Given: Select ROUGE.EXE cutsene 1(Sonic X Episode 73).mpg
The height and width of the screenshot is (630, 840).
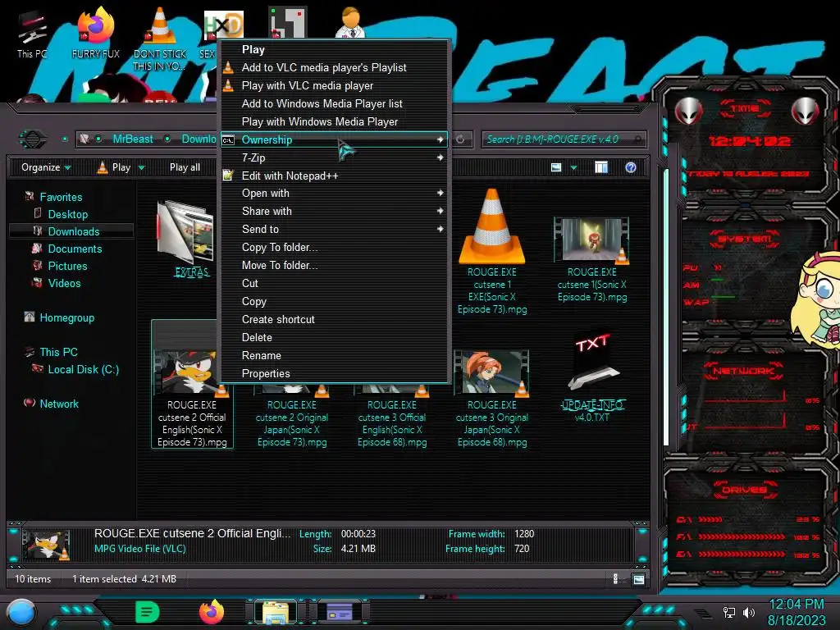Looking at the screenshot, I should [592, 260].
